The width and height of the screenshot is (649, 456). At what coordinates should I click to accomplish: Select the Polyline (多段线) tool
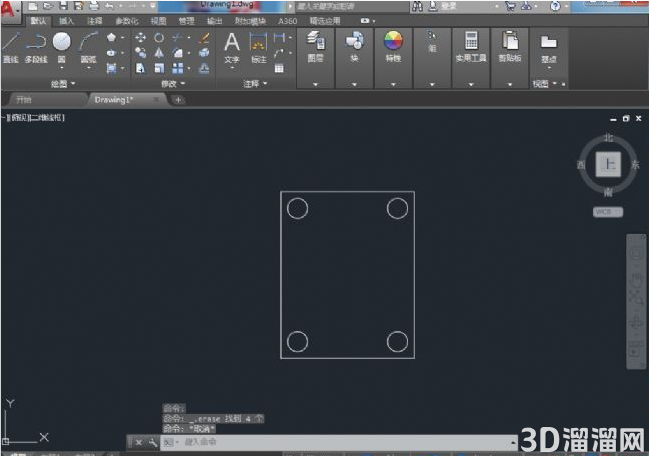pos(36,47)
